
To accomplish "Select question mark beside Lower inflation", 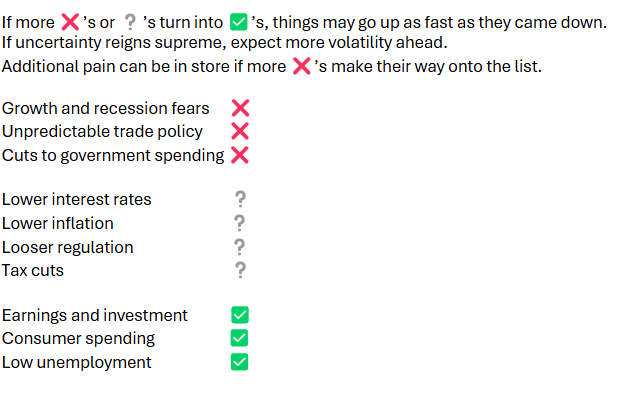I will (240, 223).
